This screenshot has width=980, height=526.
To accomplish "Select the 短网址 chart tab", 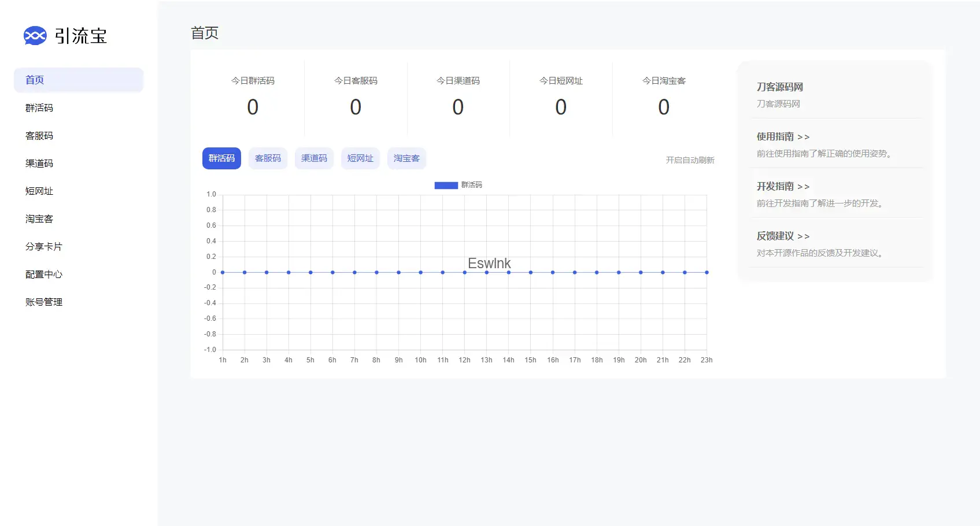I will click(x=360, y=158).
